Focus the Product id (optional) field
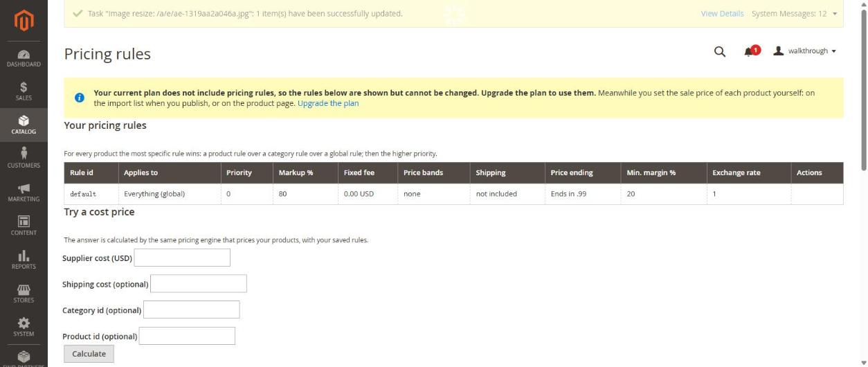 click(x=187, y=336)
